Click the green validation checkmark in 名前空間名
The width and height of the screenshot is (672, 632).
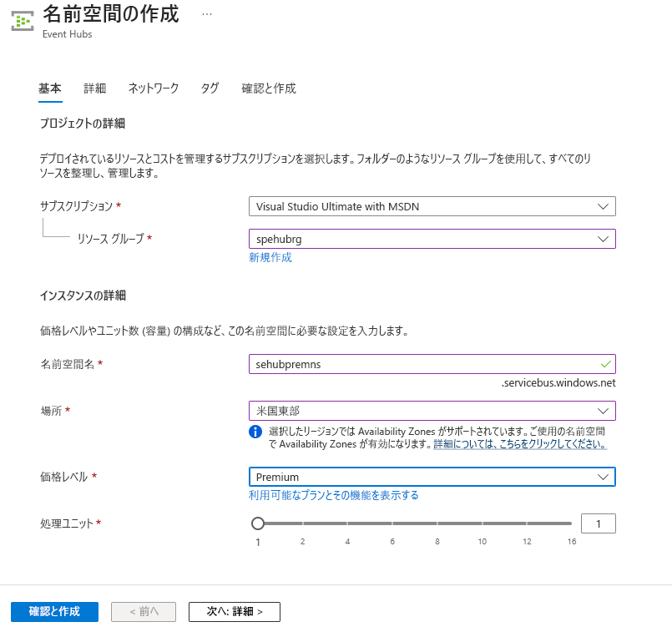tap(605, 364)
